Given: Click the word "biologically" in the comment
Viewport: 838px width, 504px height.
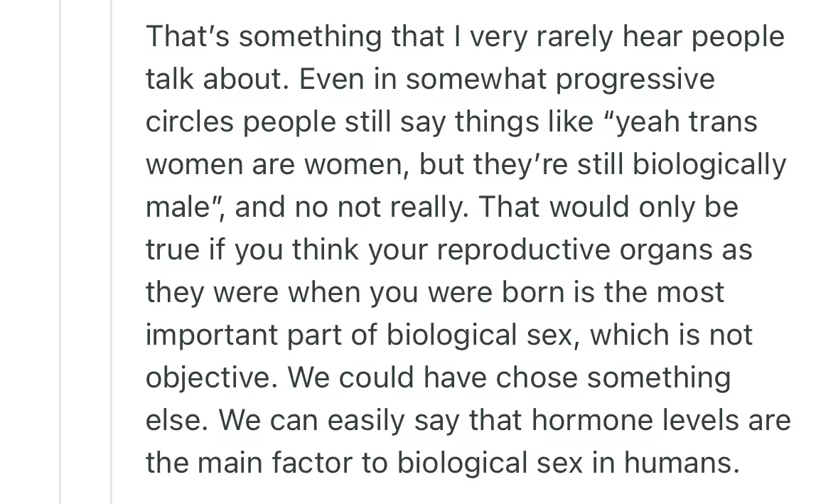Looking at the screenshot, I should (x=709, y=164).
